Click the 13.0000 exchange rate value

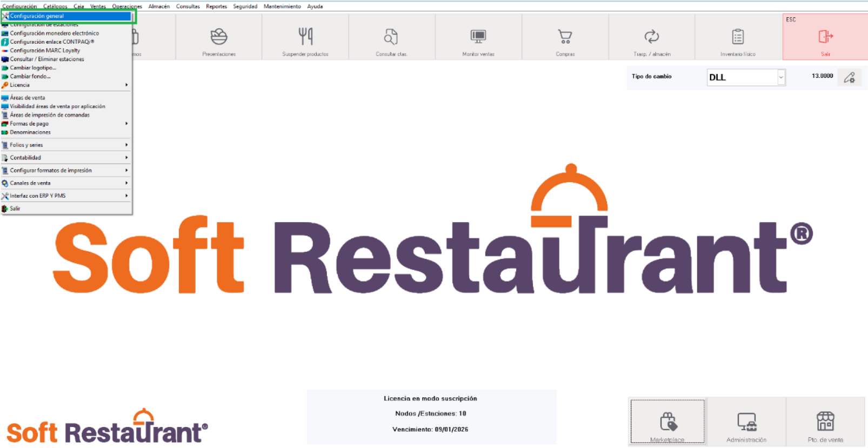pos(822,76)
